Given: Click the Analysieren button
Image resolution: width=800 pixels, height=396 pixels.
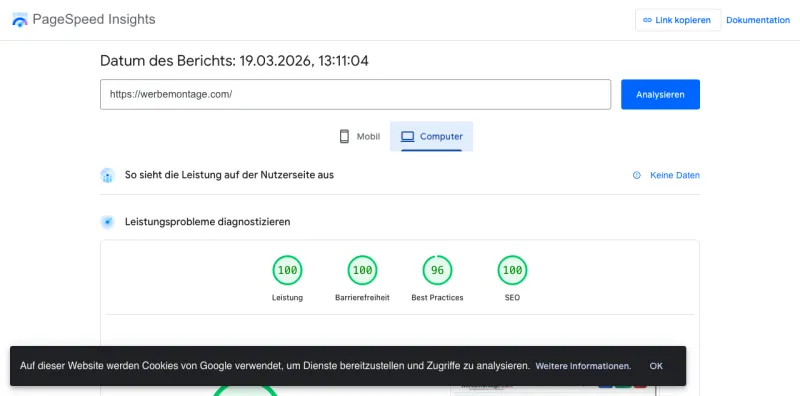Looking at the screenshot, I should [x=660, y=94].
